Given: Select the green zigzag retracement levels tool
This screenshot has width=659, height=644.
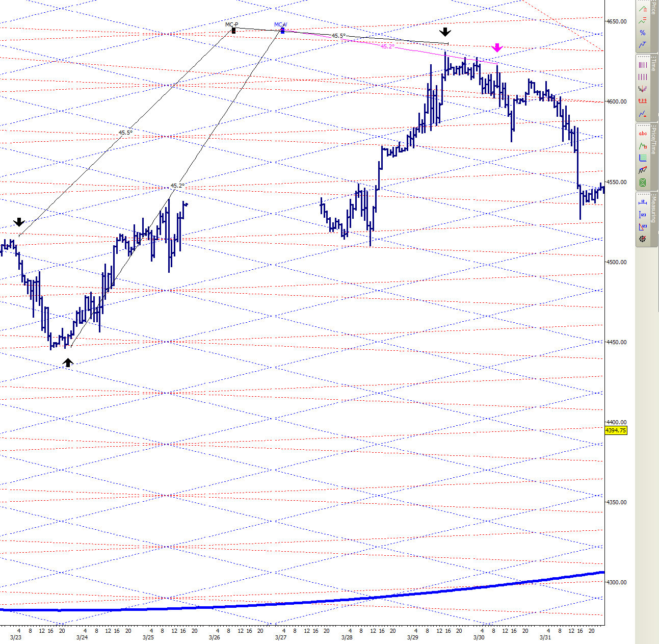Looking at the screenshot, I should pyautogui.click(x=643, y=21).
